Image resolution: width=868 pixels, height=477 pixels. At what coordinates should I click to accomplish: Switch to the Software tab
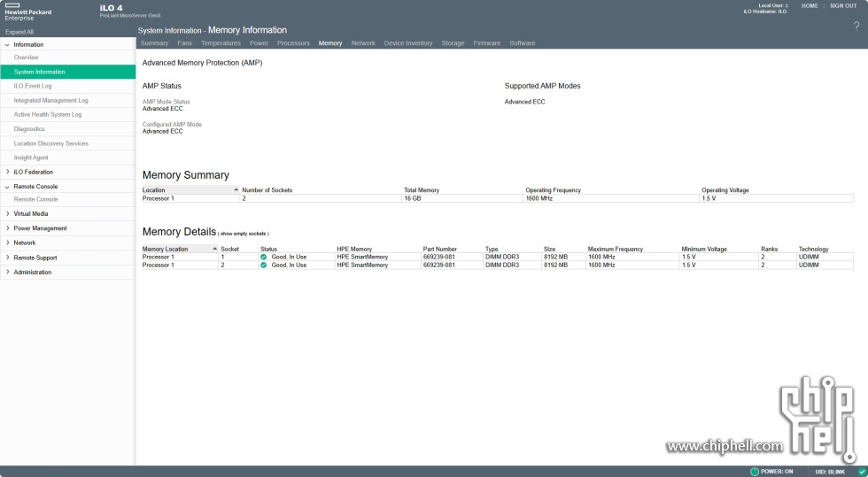pyautogui.click(x=522, y=43)
